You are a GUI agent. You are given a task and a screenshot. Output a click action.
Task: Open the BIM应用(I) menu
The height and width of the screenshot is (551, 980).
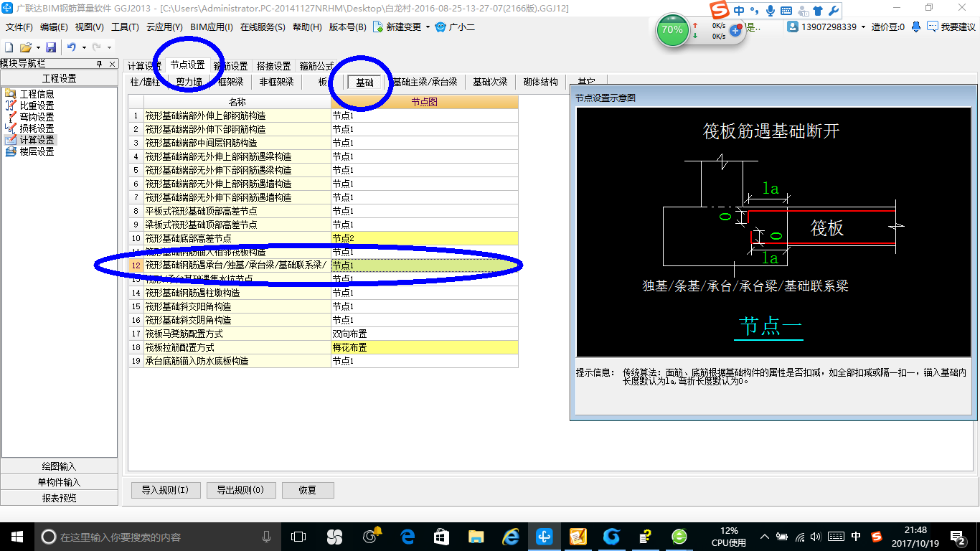coord(212,27)
